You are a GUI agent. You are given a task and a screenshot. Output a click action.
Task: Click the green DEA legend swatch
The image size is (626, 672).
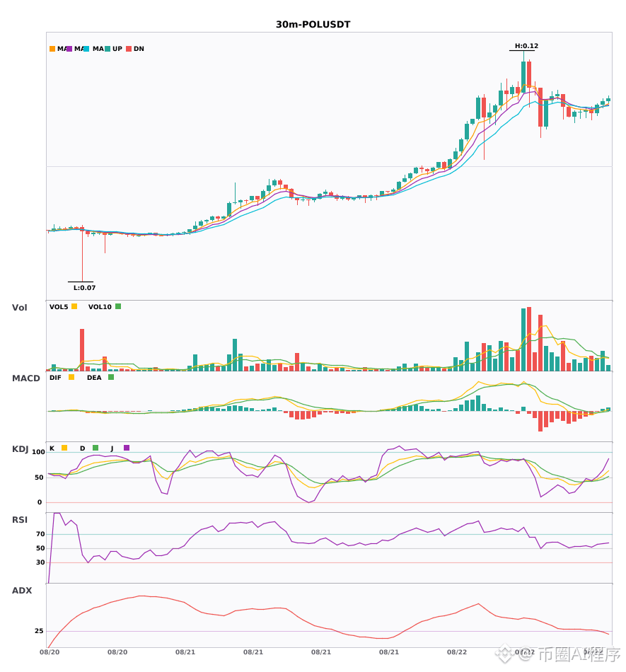click(111, 377)
